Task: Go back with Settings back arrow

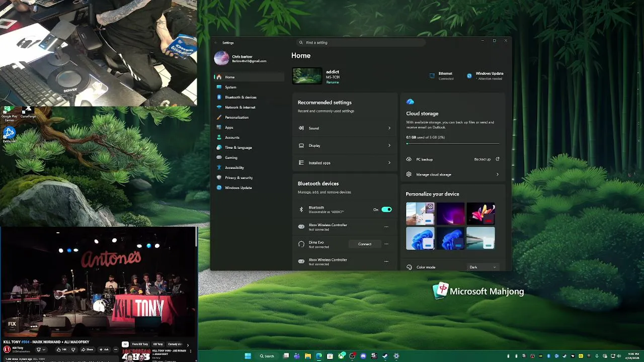Action: pyautogui.click(x=215, y=43)
